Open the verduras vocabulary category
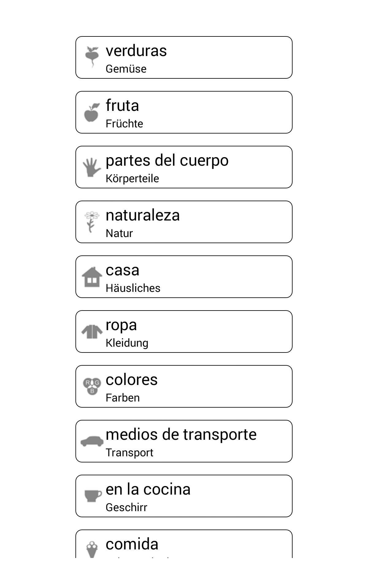Viewport: 368px width, 588px height. click(x=184, y=57)
